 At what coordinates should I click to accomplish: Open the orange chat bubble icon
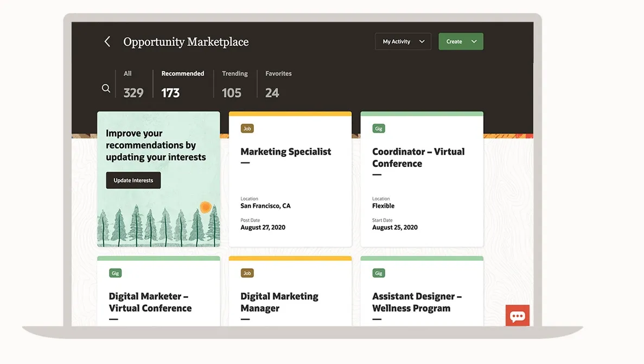[517, 316]
